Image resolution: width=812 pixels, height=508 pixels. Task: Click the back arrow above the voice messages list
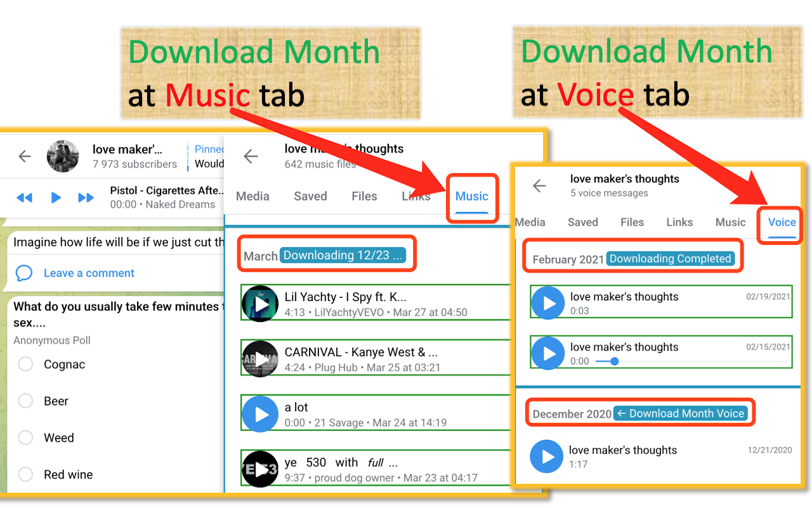(539, 186)
